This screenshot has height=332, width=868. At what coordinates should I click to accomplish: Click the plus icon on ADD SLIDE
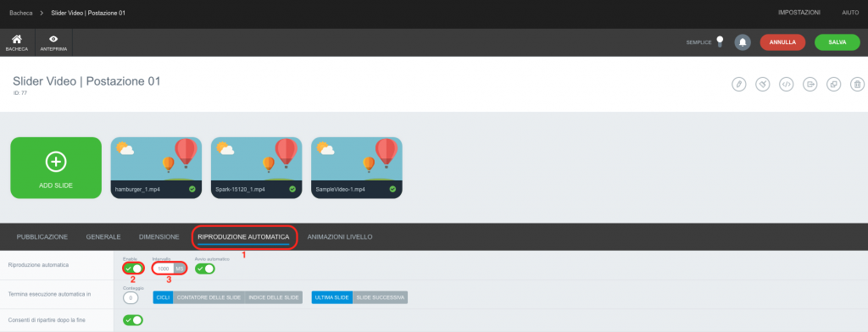(x=56, y=162)
